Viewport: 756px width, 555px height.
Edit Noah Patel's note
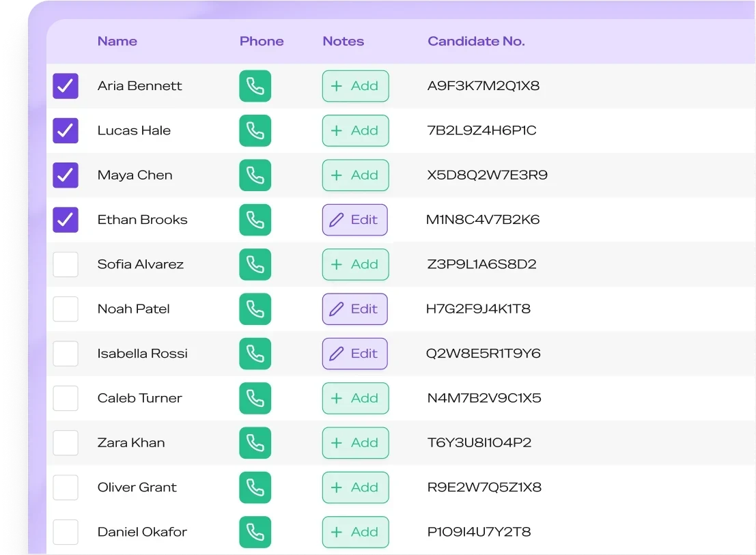click(x=355, y=309)
